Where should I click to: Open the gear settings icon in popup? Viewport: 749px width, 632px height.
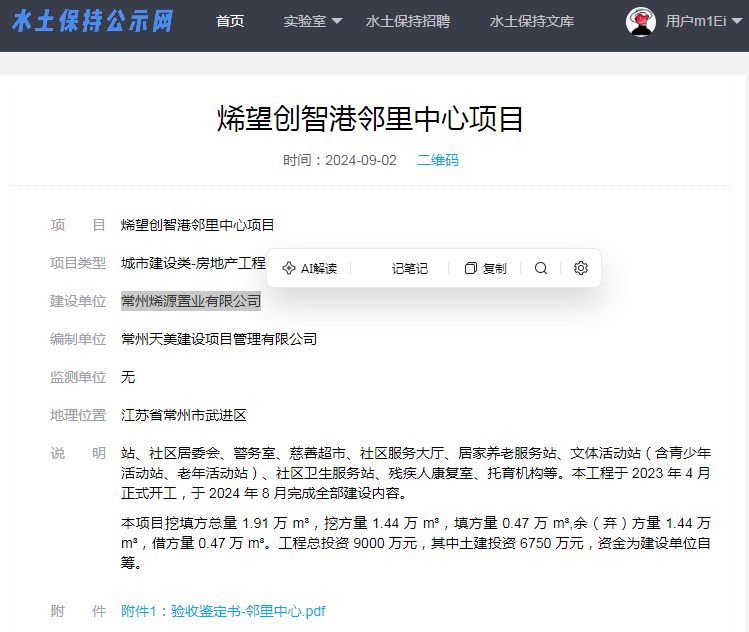click(581, 268)
